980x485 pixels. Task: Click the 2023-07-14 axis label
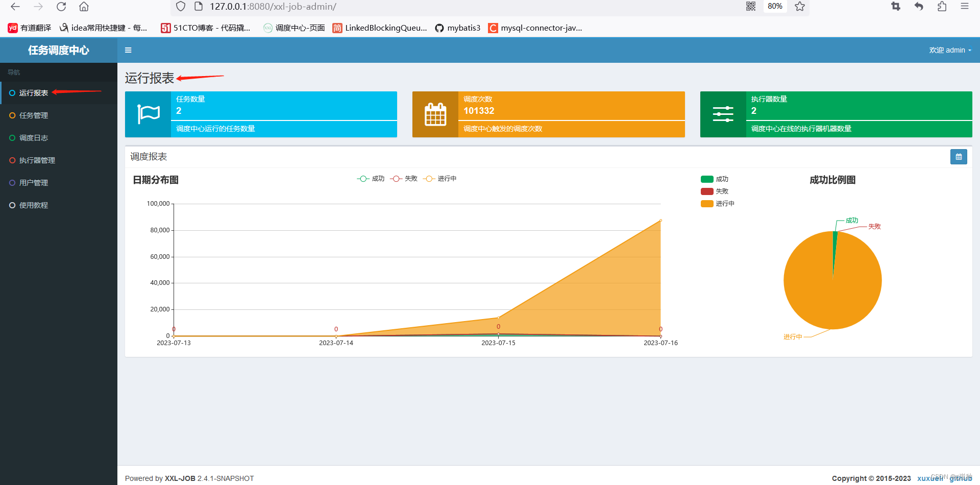click(x=336, y=343)
